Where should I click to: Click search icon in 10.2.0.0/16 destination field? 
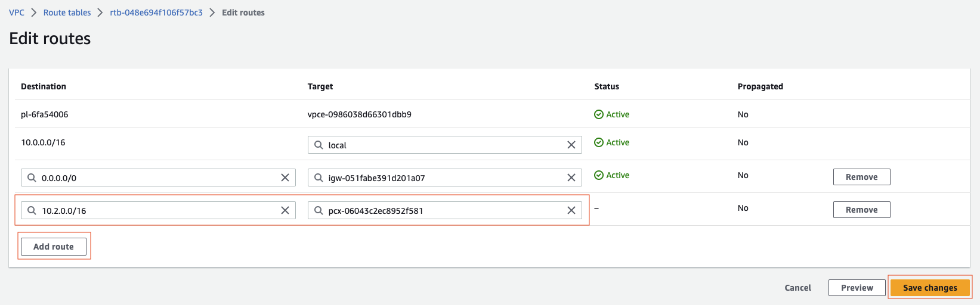[x=32, y=210]
